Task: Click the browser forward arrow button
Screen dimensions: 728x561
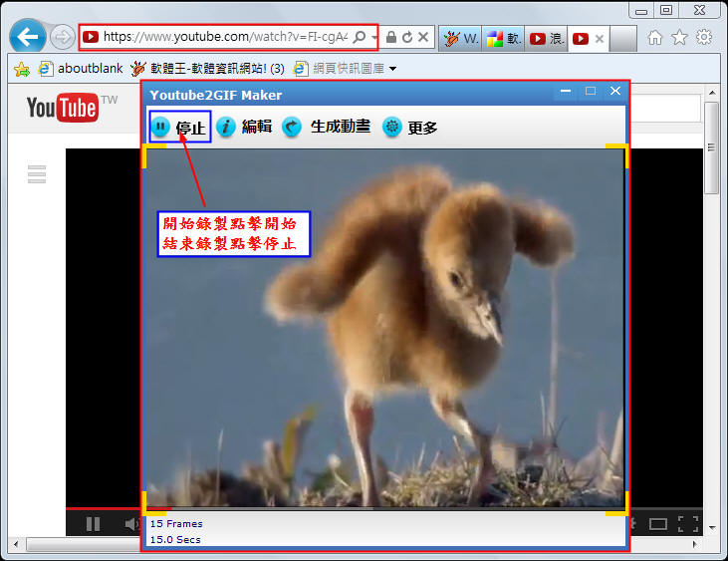Action: click(62, 38)
